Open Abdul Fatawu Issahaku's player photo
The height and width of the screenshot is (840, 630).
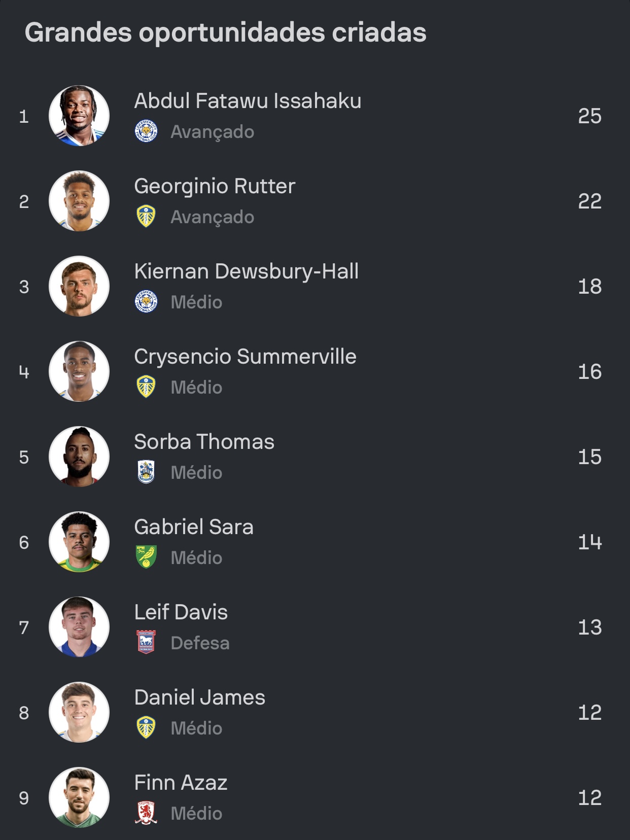(x=79, y=116)
